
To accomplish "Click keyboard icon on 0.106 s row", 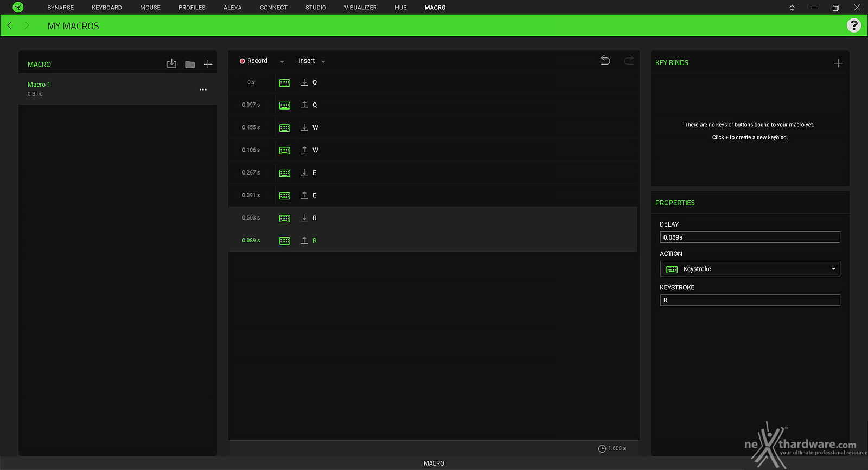I will click(284, 150).
